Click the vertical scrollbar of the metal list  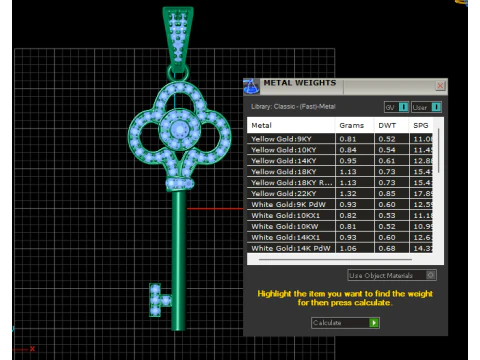click(x=438, y=151)
